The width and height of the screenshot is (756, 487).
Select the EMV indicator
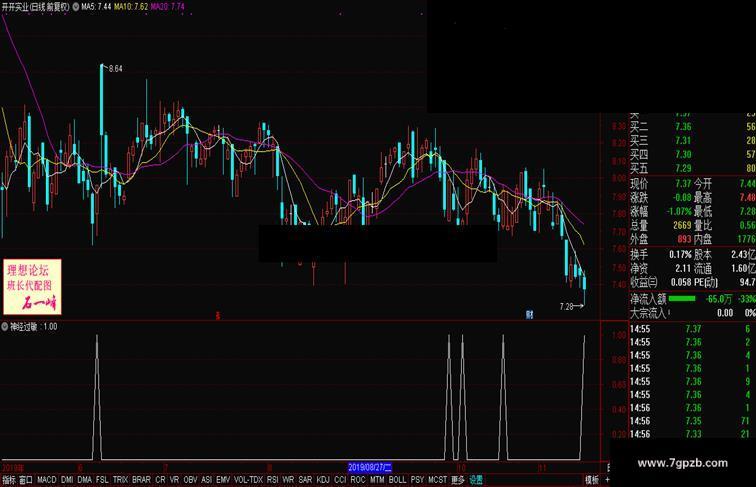[x=223, y=480]
